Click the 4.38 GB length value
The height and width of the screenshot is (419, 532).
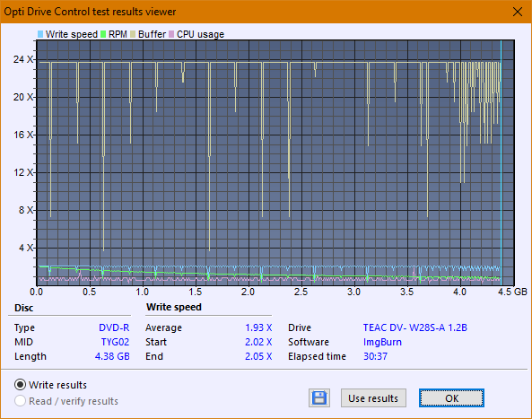tap(112, 356)
